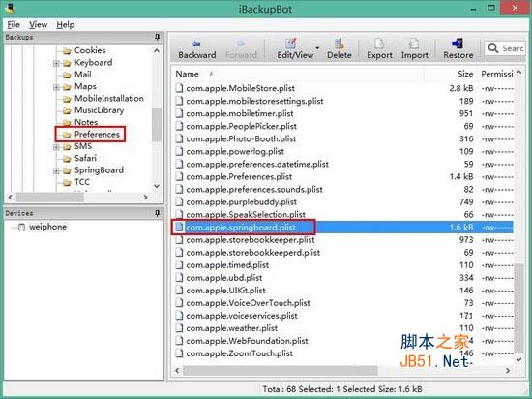Select com.apple.Preferences.plist file icon
Viewport: 532px width, 399px height.
(x=179, y=177)
